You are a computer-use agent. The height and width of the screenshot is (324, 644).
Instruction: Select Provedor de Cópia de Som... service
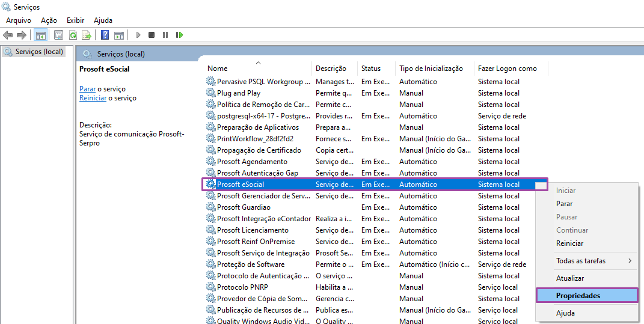point(262,299)
